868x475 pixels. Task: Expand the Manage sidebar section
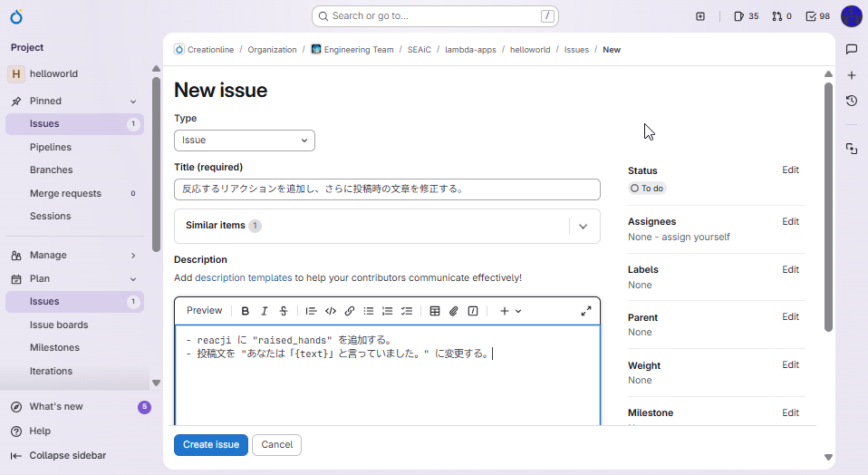coord(133,256)
